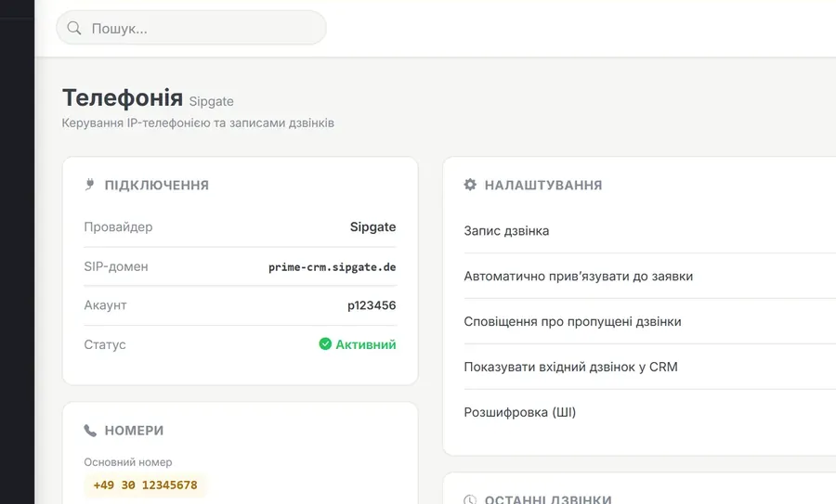Screen dimensions: 836x504
Task: Click the clock icon beside Останні дзвінки
Action: 470,499
